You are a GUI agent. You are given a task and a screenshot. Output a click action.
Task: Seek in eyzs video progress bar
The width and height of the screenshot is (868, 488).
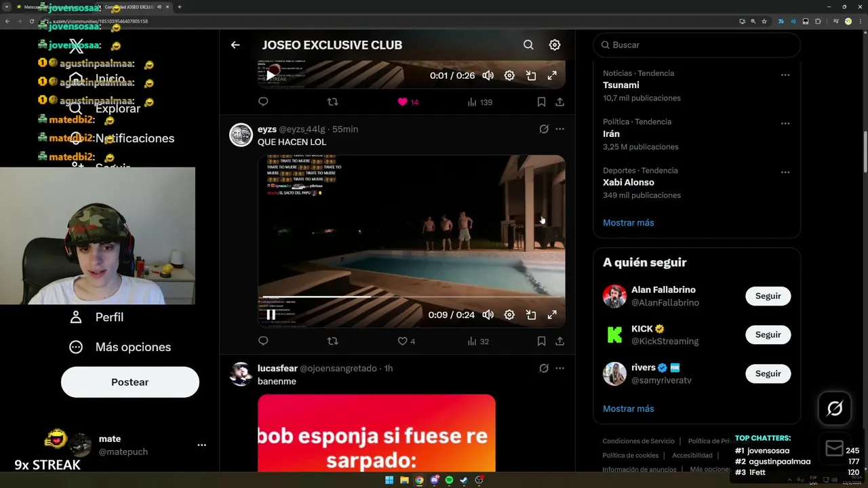411,297
